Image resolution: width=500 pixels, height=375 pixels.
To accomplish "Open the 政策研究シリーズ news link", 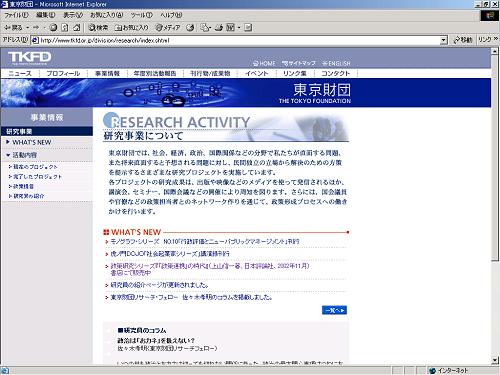I will (210, 269).
